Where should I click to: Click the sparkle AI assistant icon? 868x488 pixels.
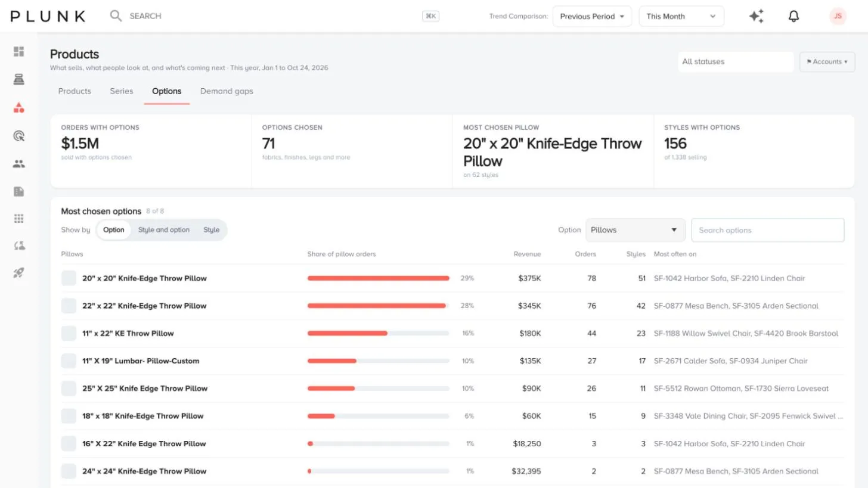[x=757, y=16]
